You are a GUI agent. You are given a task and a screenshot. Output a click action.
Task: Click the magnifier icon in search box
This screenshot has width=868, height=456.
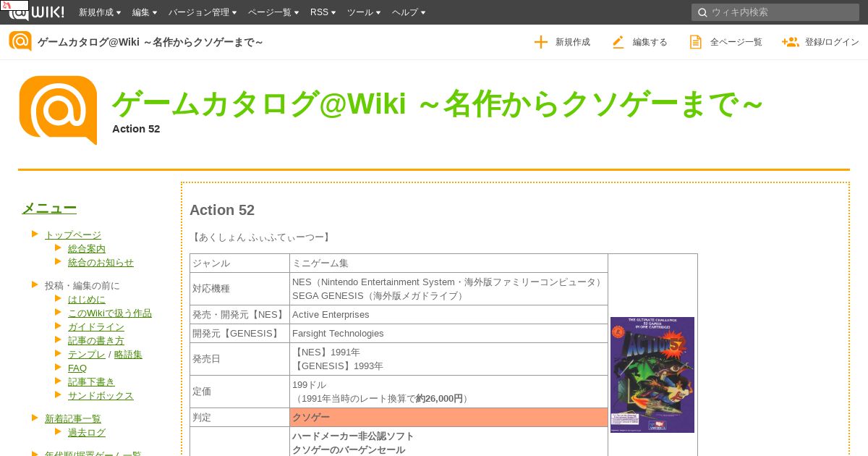pos(702,12)
